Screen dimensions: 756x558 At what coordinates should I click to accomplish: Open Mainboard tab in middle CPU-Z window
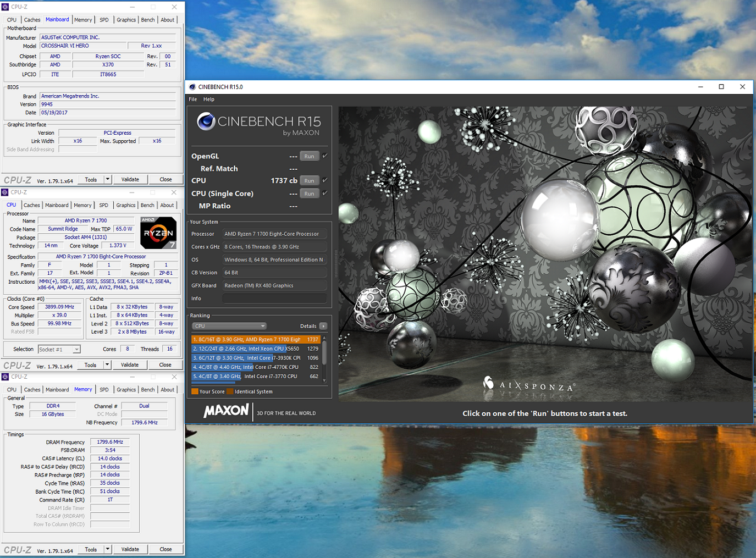(x=57, y=205)
